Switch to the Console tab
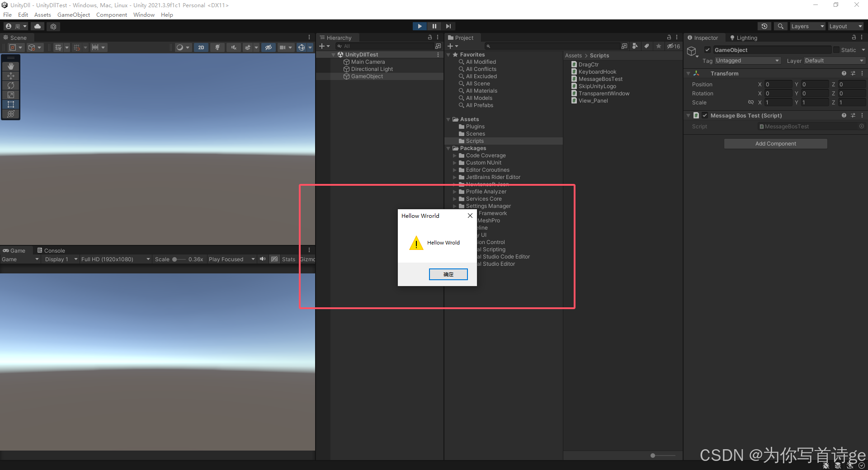Screen dimensions: 868x470 click(x=51, y=250)
